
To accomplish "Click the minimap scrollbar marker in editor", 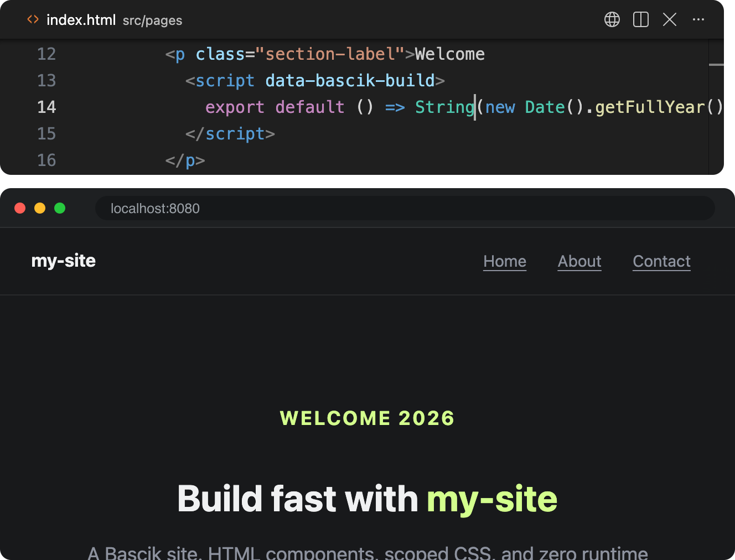I will pyautogui.click(x=716, y=65).
